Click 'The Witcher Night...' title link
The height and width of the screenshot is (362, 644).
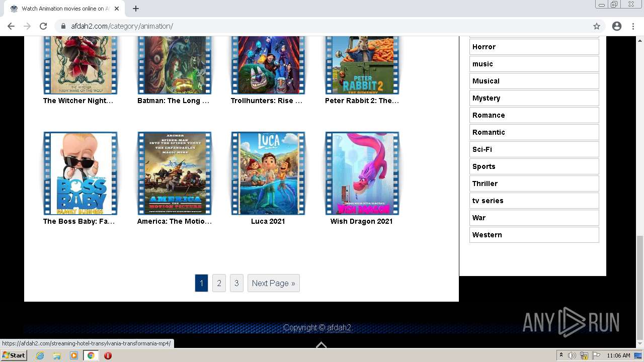pos(78,101)
